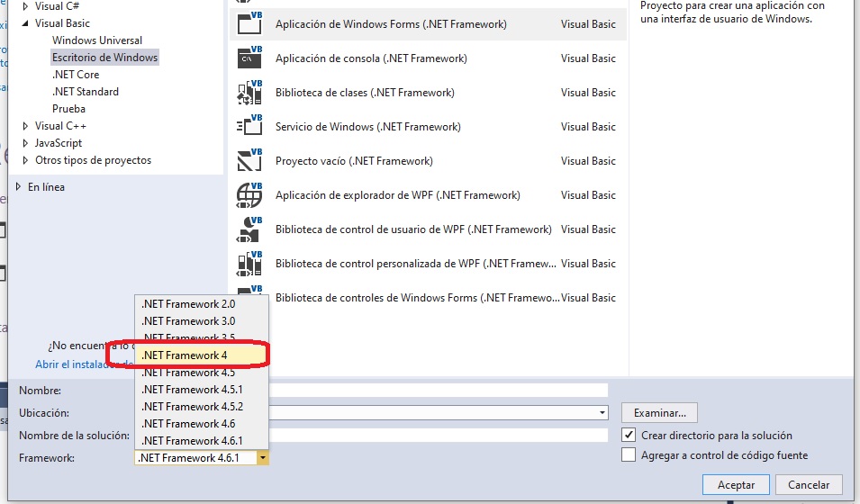Click 'Nombre de la solución' input field

pos(439,435)
